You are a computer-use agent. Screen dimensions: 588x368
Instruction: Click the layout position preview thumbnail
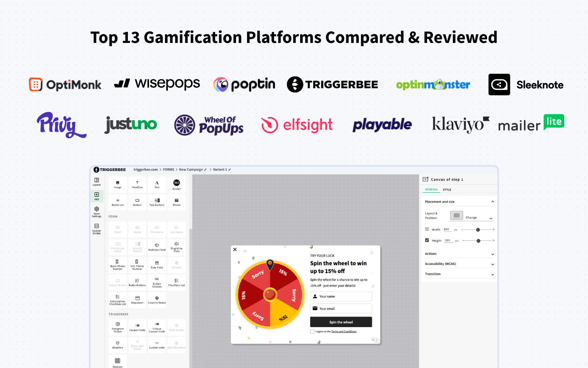[x=457, y=215]
